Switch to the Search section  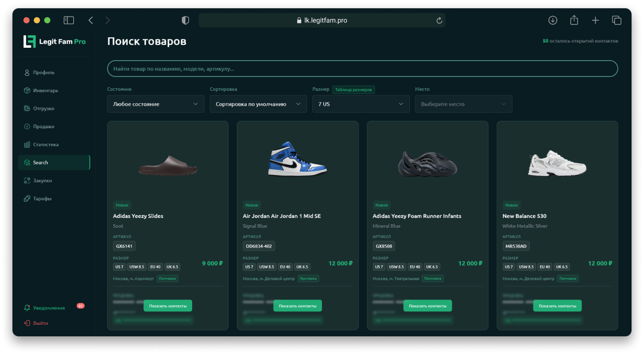click(x=54, y=162)
